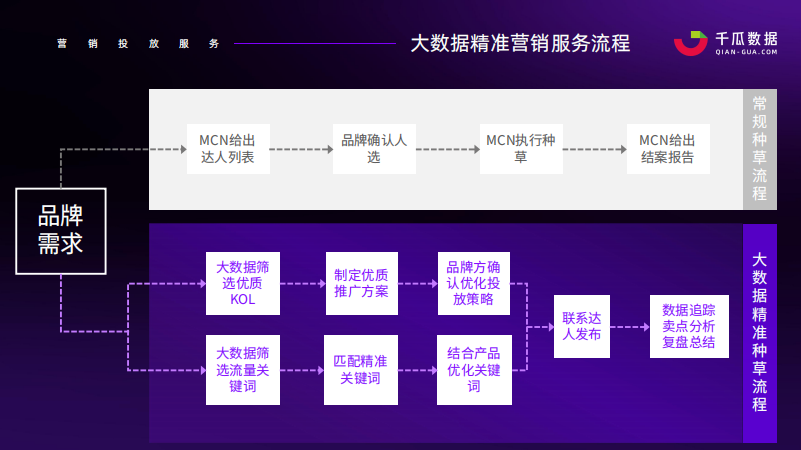This screenshot has height=450, width=801.
Task: Click the '联系达人发布' box
Action: tap(582, 326)
